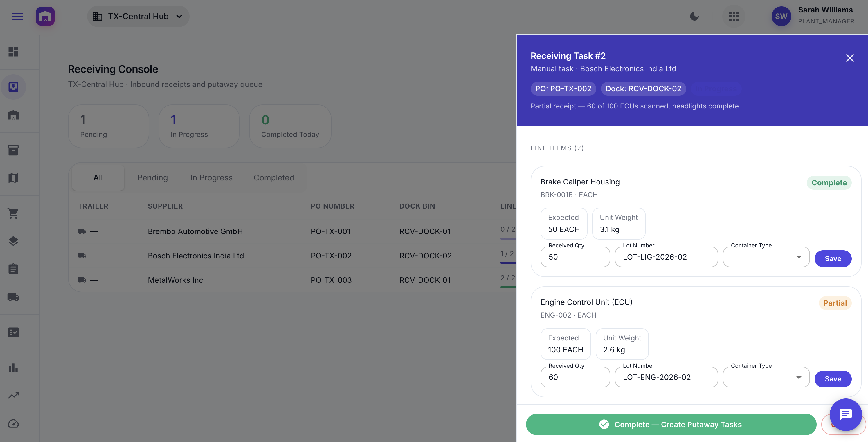Open the layers sidebar icon
Screen dimensions: 868x442
13,241
